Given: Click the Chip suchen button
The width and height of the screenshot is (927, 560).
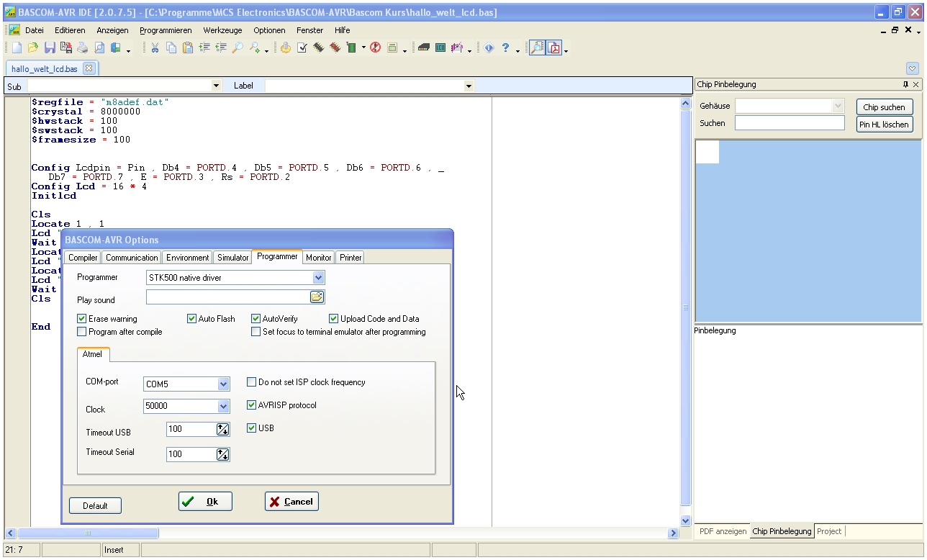Looking at the screenshot, I should (885, 107).
